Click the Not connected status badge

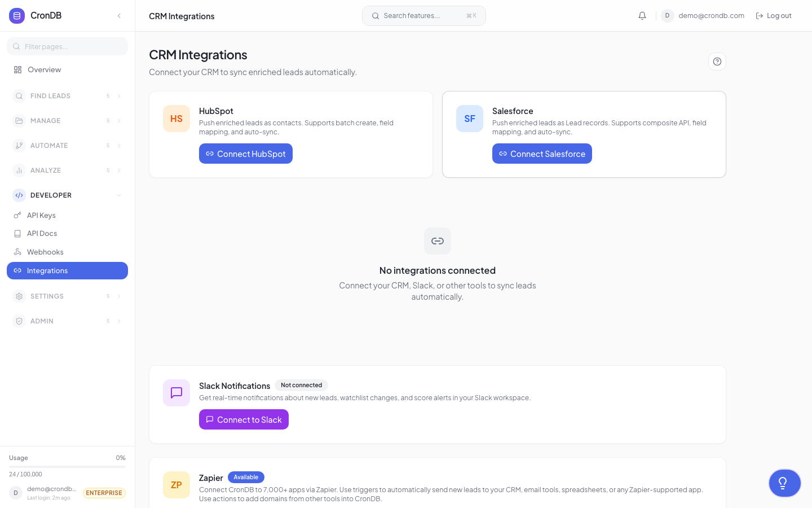(302, 386)
